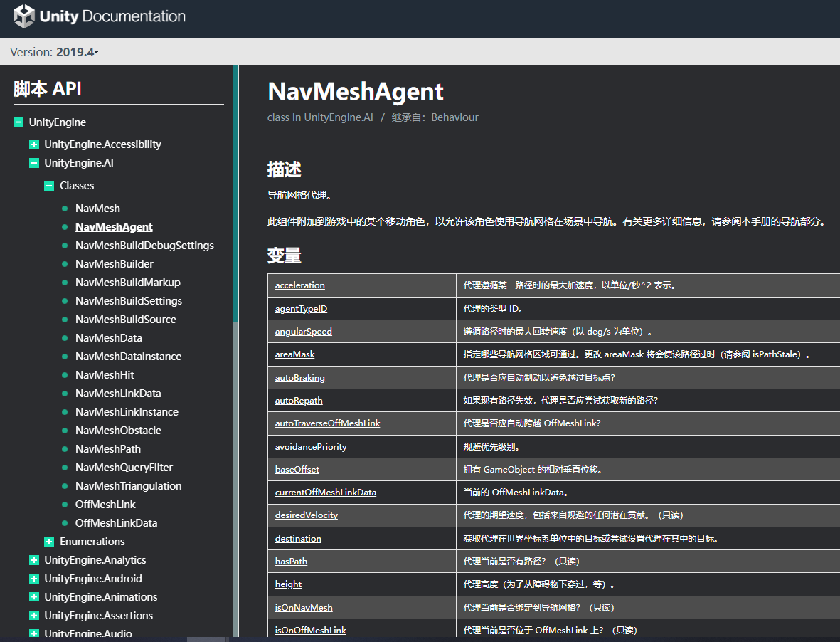The image size is (840, 642).
Task: Click the UnityEngine.Animations label
Action: pyautogui.click(x=101, y=597)
